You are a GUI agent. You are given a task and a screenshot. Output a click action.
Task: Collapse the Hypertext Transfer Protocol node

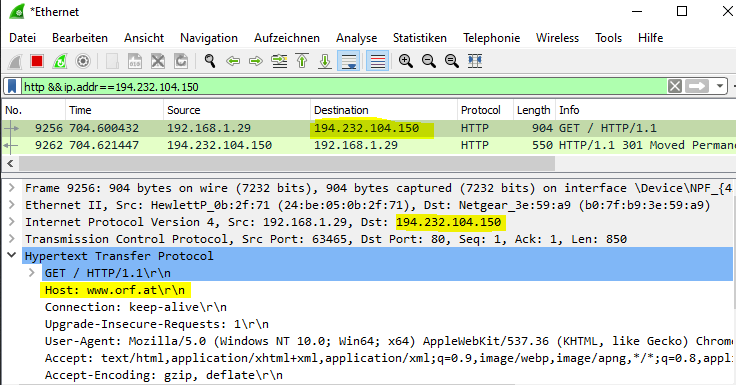pyautogui.click(x=12, y=256)
